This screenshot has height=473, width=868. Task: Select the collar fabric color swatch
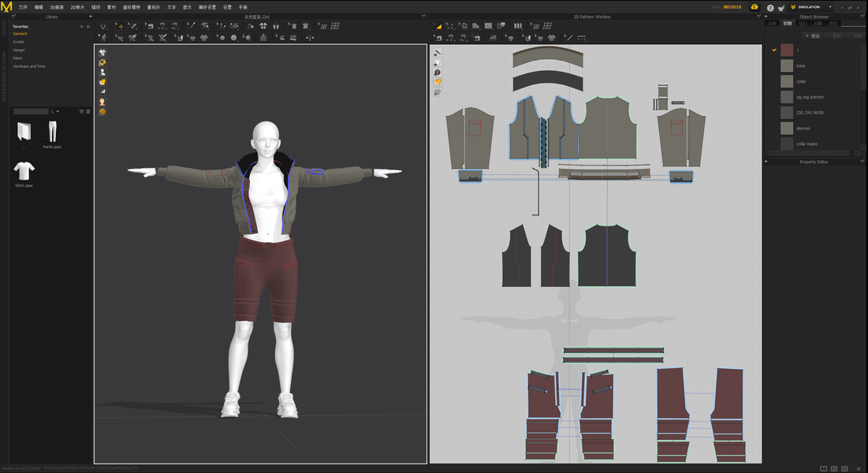click(x=787, y=81)
